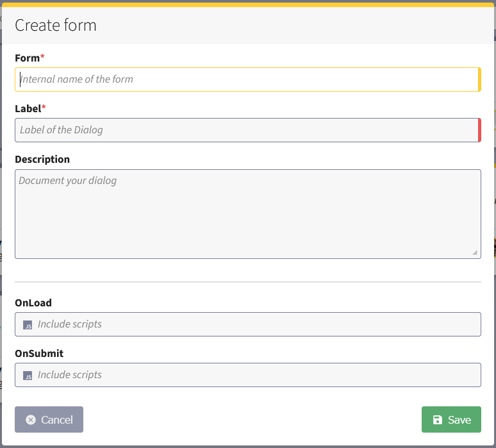Click the JS icon in OnSubmit field
Image resolution: width=496 pixels, height=448 pixels.
[28, 376]
